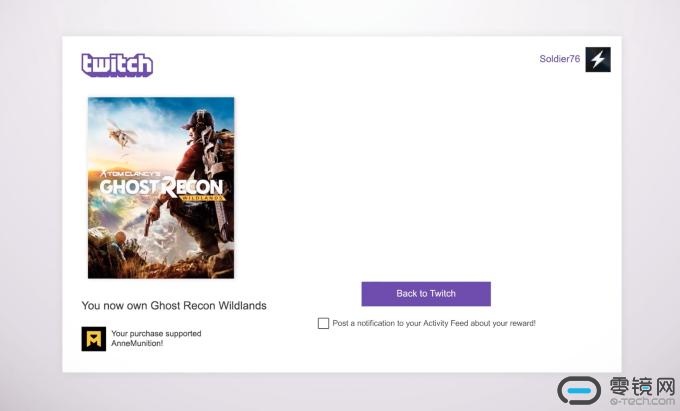Click the Back to Twitch button
This screenshot has height=411, width=680.
(426, 294)
